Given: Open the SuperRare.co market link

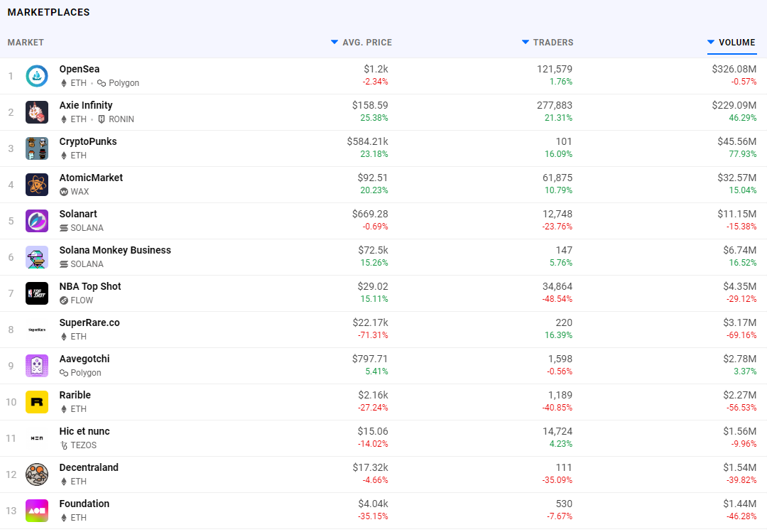Looking at the screenshot, I should click(x=89, y=322).
